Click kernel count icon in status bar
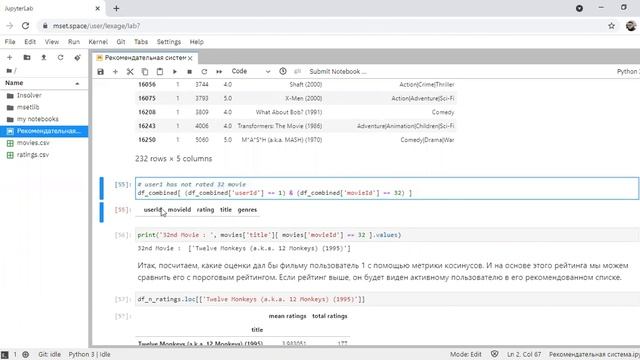This screenshot has width=640, height=360. click(25, 354)
